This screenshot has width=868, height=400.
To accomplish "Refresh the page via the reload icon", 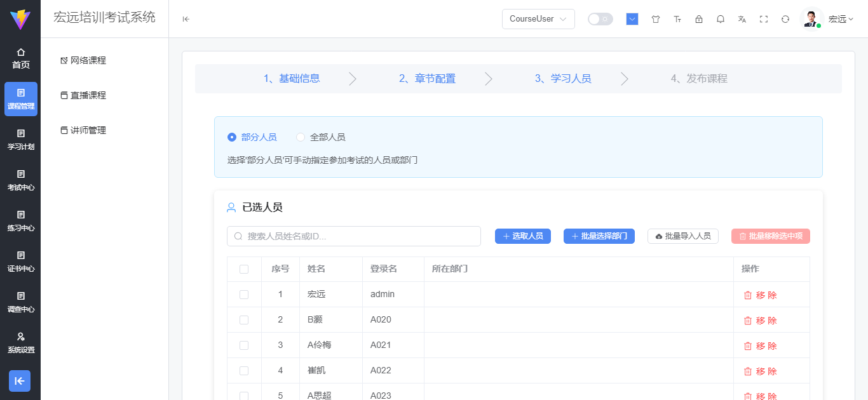I will pyautogui.click(x=785, y=19).
